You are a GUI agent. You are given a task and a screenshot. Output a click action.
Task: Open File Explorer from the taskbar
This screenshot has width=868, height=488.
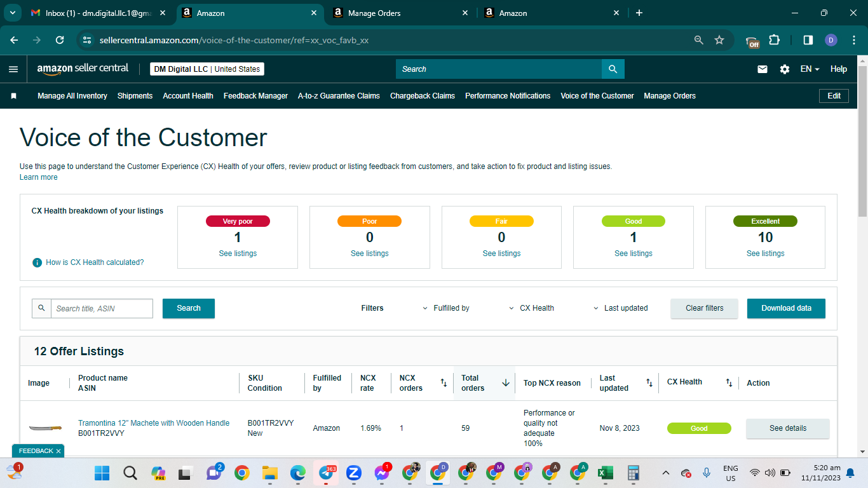270,473
